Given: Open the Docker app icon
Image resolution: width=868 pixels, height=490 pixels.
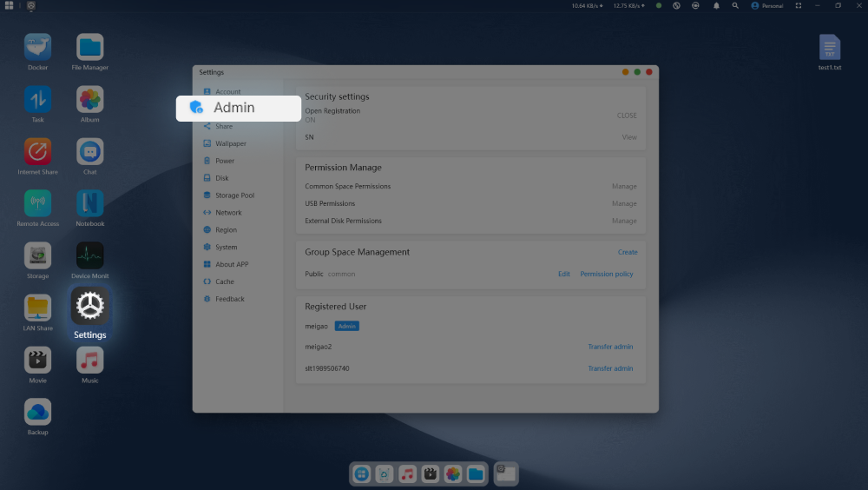Looking at the screenshot, I should pos(37,48).
